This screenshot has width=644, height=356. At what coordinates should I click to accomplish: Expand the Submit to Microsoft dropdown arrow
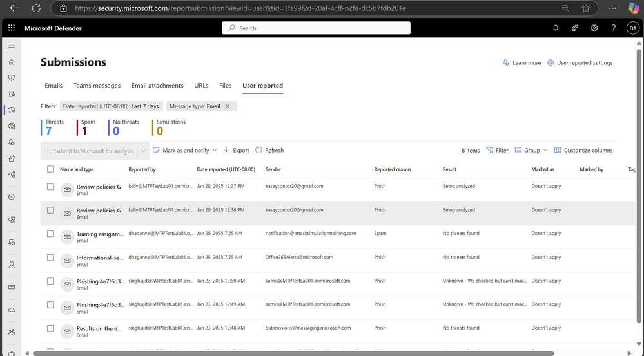pos(143,151)
